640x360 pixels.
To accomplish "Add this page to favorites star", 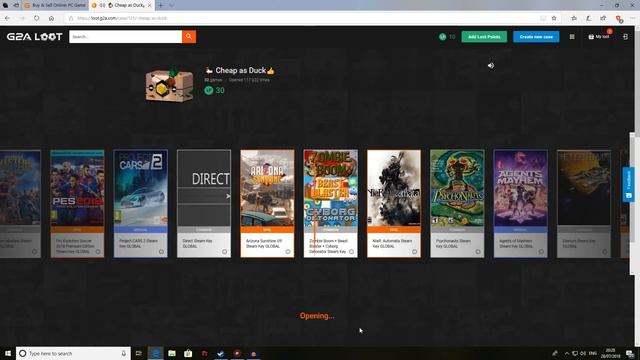I will pos(554,18).
